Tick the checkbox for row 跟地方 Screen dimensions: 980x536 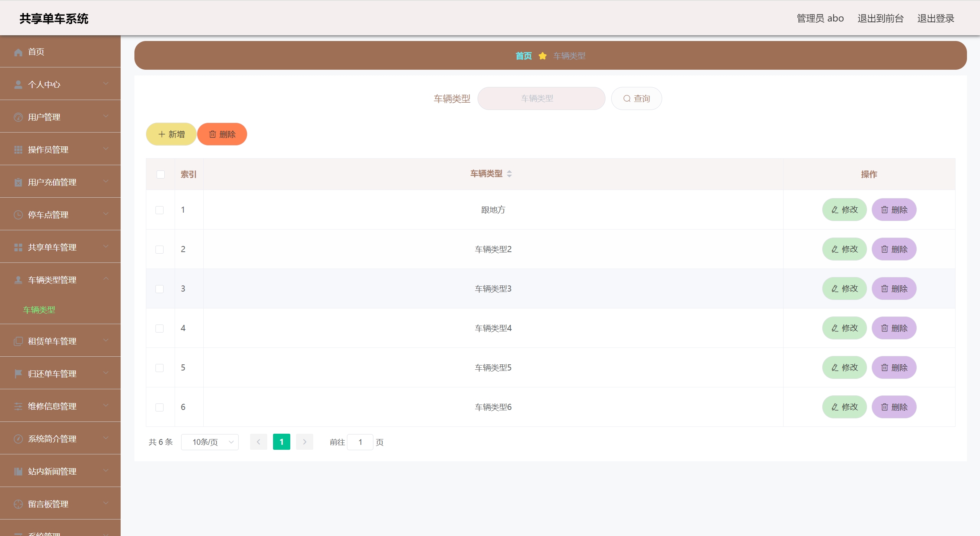point(160,210)
